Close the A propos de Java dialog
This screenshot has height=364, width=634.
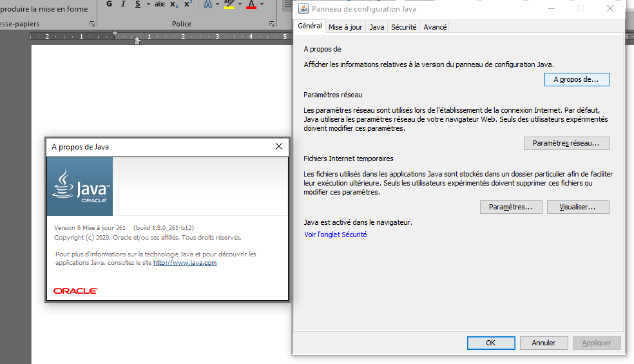279,146
